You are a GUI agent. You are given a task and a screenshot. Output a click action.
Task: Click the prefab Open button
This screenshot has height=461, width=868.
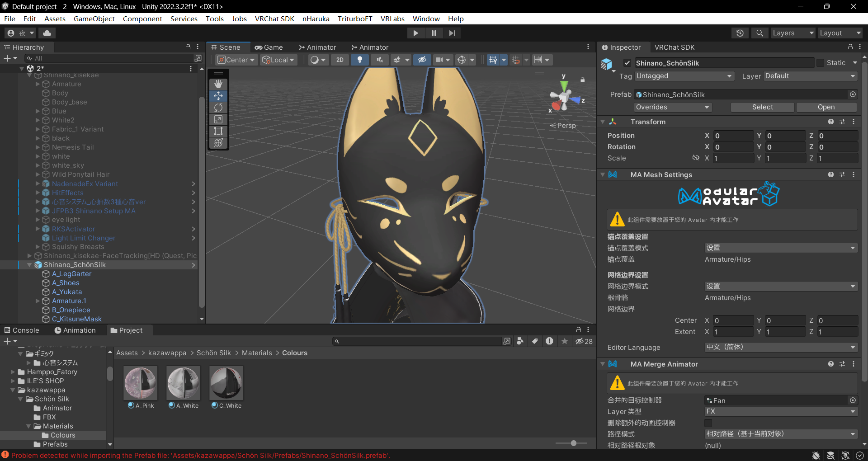coord(826,107)
